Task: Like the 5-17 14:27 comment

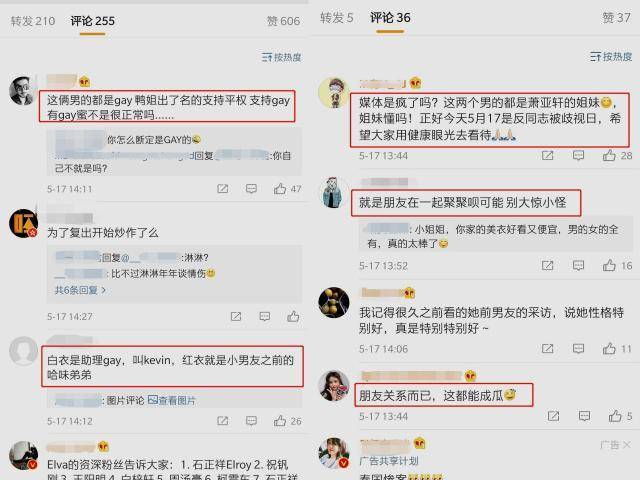Action: pyautogui.click(x=293, y=316)
